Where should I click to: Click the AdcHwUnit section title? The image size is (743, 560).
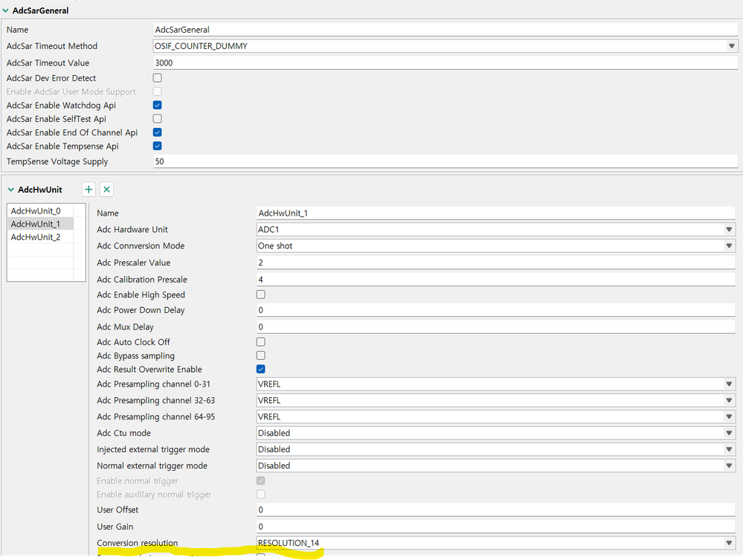[40, 190]
